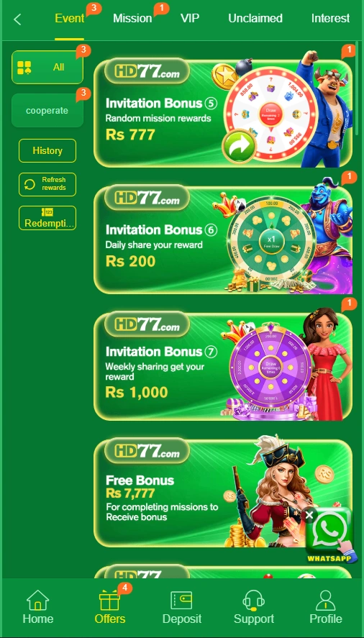Open the Interest tab

[330, 18]
